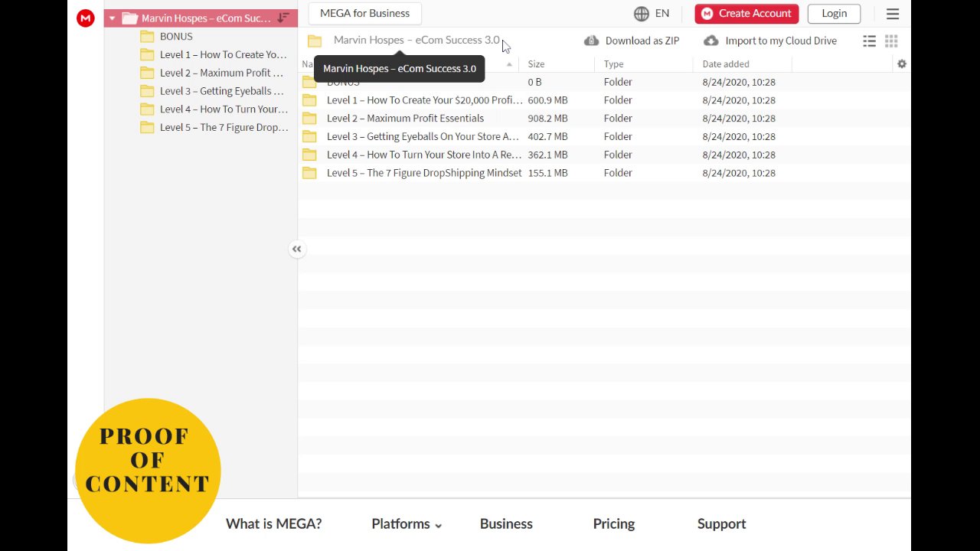This screenshot has width=980, height=551.
Task: Click the Login button
Action: tap(834, 14)
